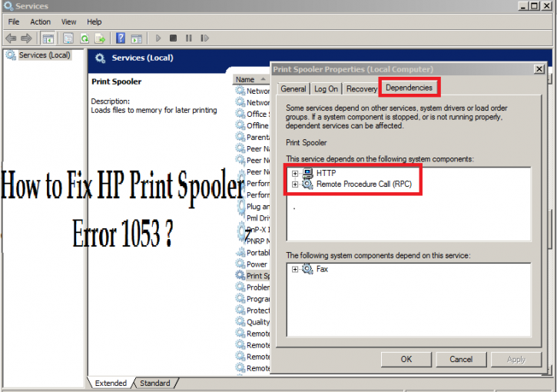Click the Power service gear icon
Screen dimensions: 557x392
click(x=240, y=264)
